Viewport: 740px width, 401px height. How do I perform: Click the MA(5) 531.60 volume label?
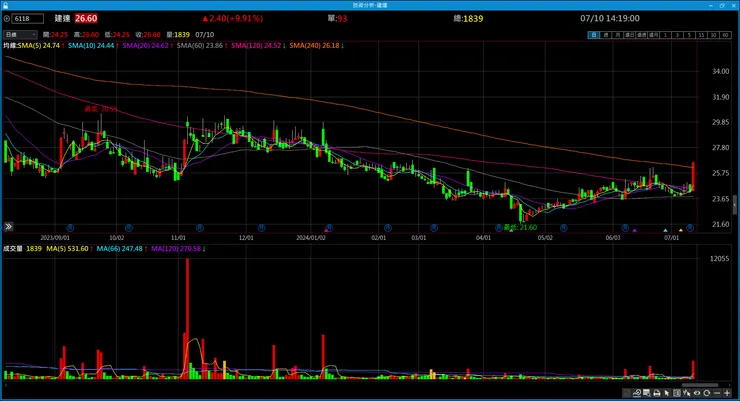tap(68, 249)
